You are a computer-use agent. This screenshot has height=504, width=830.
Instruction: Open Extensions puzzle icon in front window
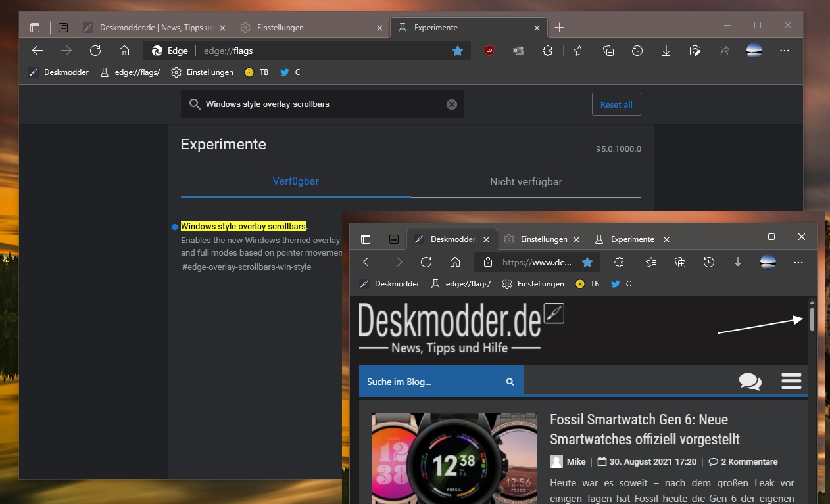(619, 262)
